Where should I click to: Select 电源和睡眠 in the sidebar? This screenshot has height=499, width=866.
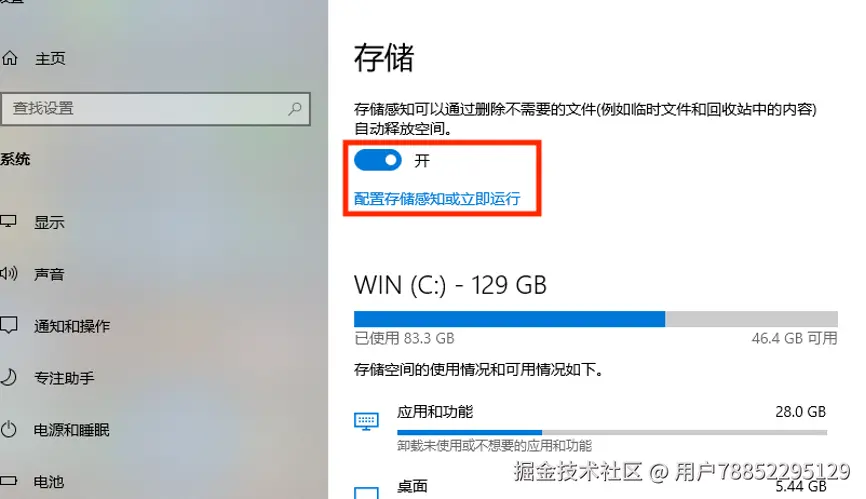coord(72,430)
